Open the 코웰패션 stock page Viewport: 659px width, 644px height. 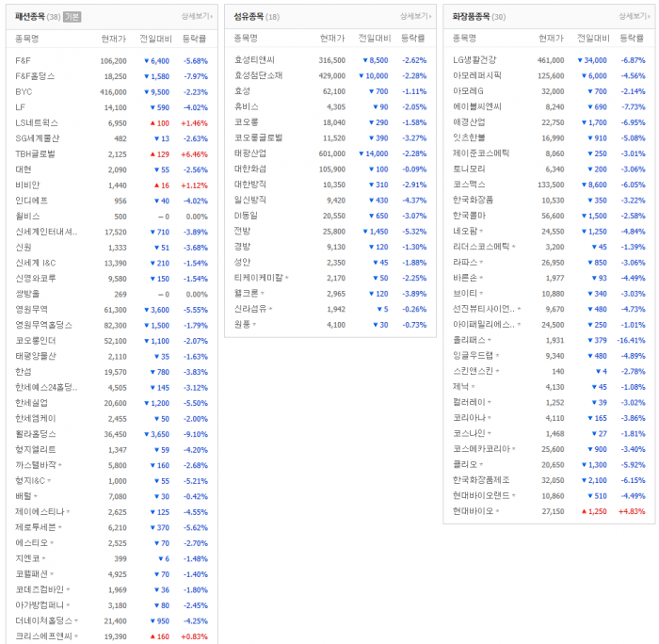point(31,573)
